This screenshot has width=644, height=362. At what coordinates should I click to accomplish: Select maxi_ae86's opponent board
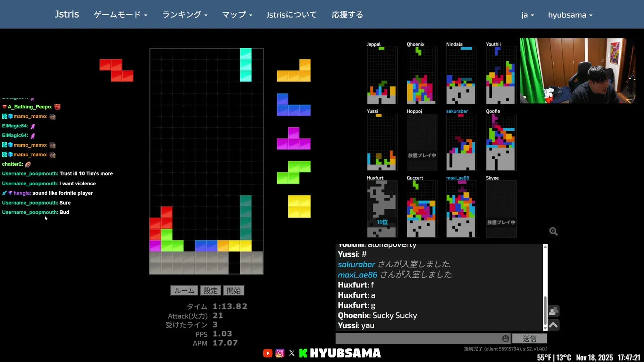(461, 209)
